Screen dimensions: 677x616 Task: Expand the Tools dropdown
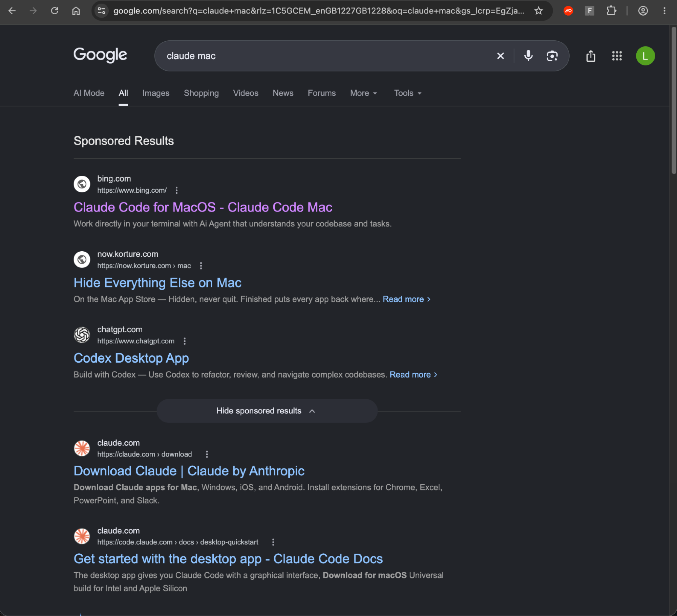pos(408,93)
